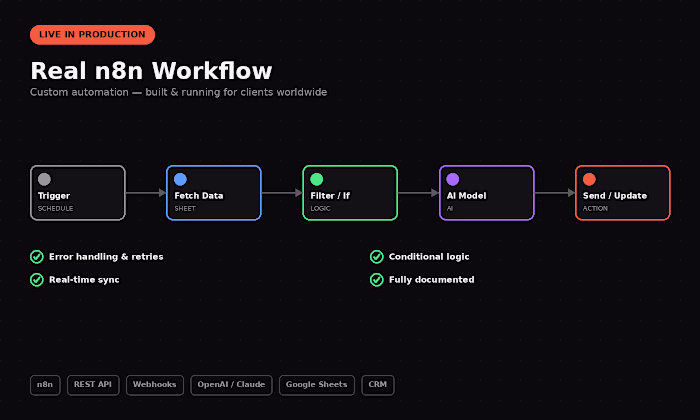
Task: Click the n8n tag
Action: tap(45, 385)
